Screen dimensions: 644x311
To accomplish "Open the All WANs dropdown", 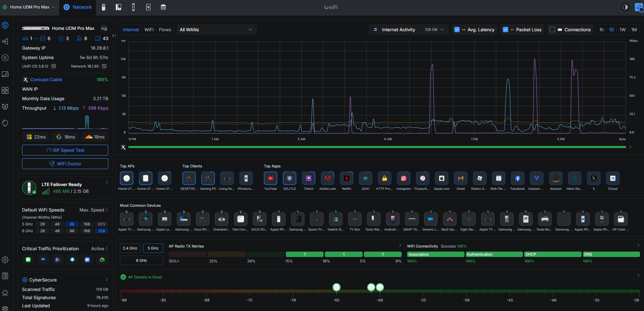I will click(x=216, y=30).
